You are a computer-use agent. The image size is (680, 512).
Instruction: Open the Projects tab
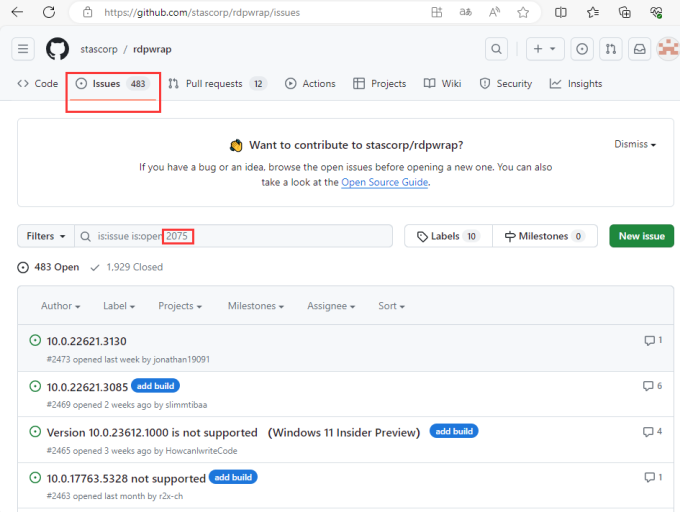[379, 84]
